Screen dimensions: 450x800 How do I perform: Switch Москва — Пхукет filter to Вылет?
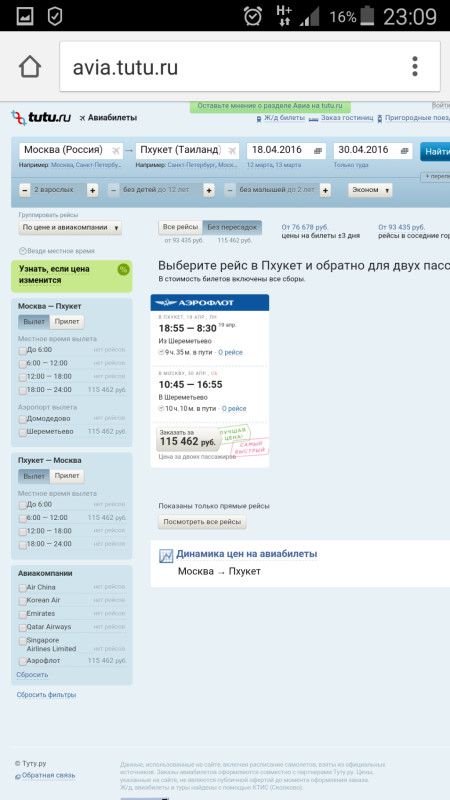pyautogui.click(x=34, y=322)
